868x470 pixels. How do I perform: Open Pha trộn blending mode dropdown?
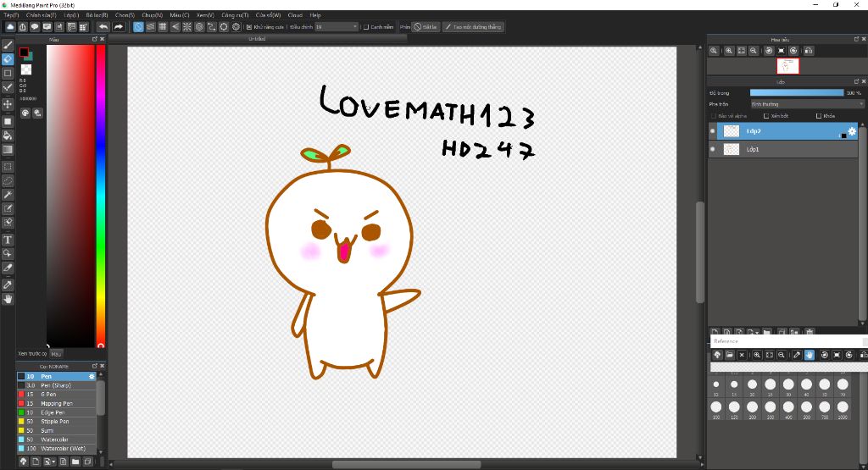point(807,104)
